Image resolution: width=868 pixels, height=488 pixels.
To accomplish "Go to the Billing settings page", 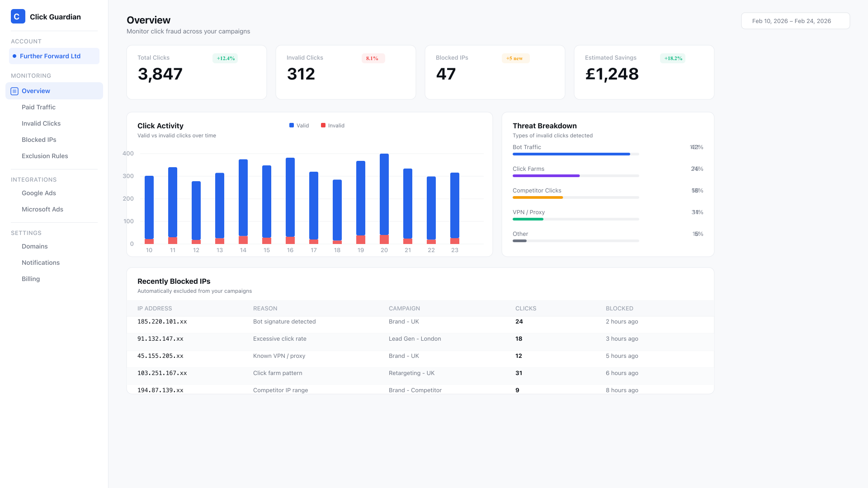I will pos(31,279).
